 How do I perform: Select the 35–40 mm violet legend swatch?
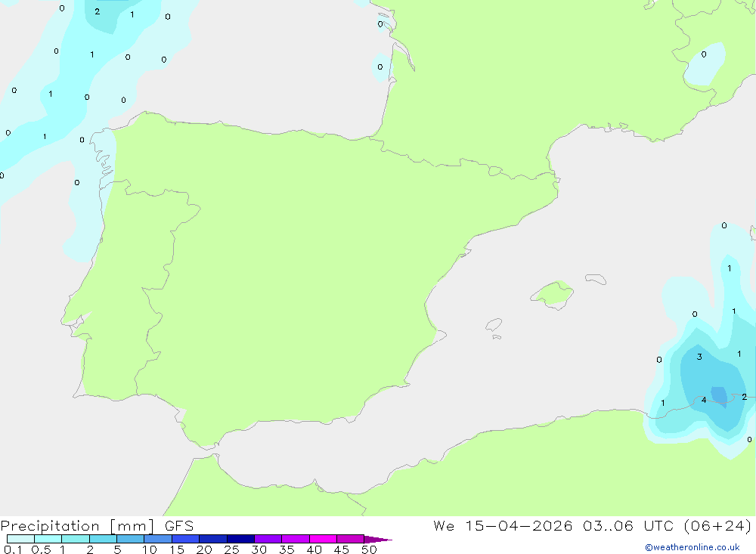click(x=295, y=539)
